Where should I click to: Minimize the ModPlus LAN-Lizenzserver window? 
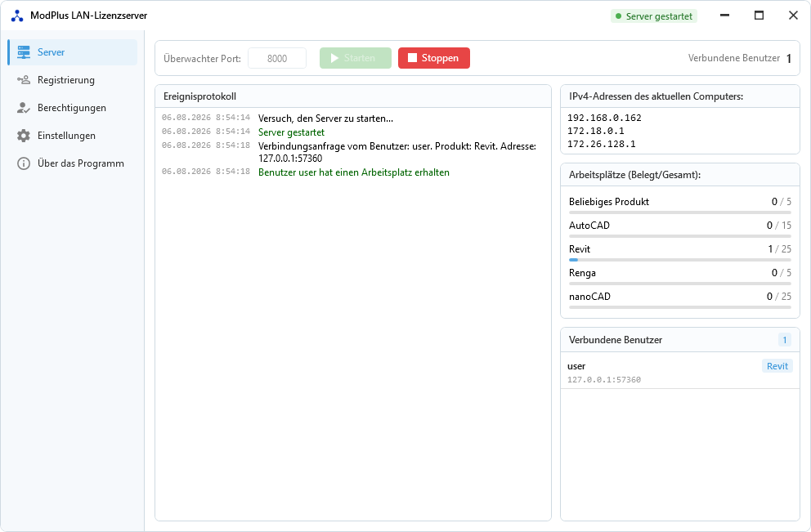(x=724, y=16)
